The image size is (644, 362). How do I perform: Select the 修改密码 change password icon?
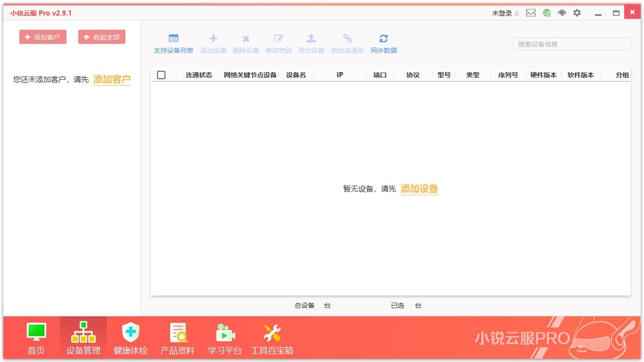(278, 42)
